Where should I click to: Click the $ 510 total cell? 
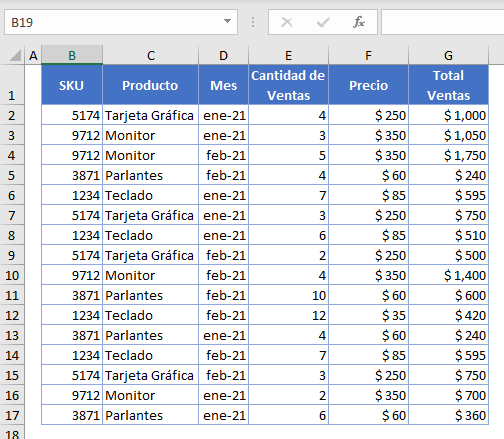click(x=449, y=235)
